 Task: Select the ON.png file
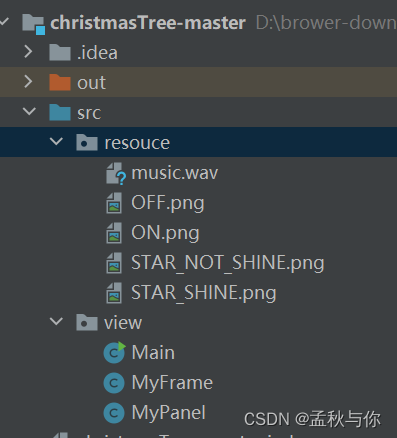point(165,233)
